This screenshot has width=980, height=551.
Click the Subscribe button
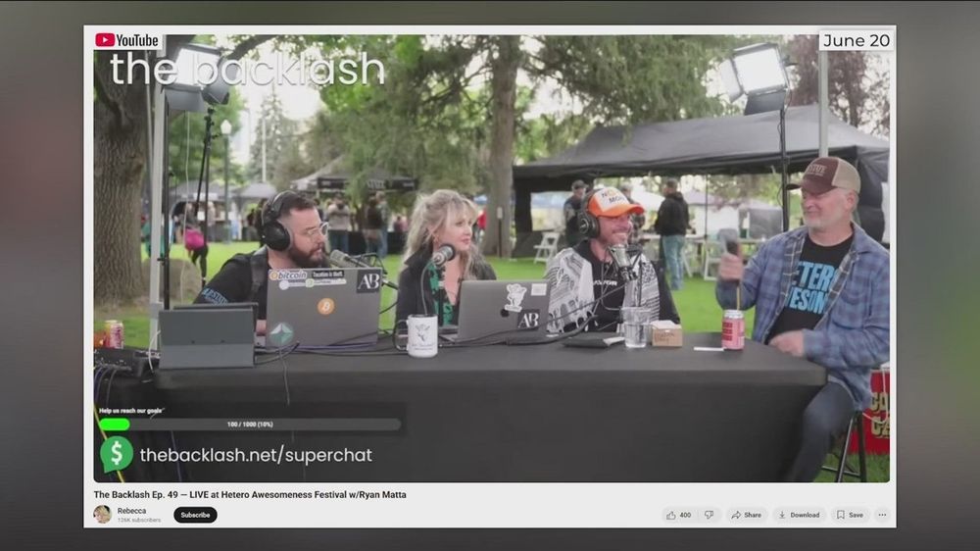point(195,515)
